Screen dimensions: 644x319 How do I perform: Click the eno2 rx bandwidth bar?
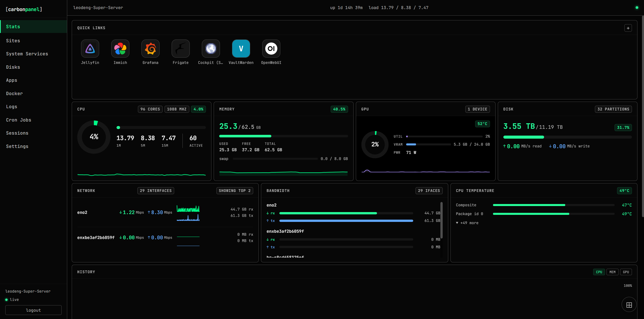click(346, 213)
